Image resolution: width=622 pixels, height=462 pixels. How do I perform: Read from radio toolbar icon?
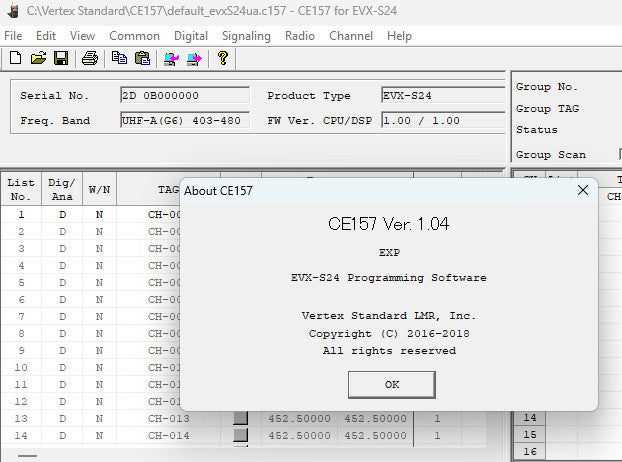(171, 59)
